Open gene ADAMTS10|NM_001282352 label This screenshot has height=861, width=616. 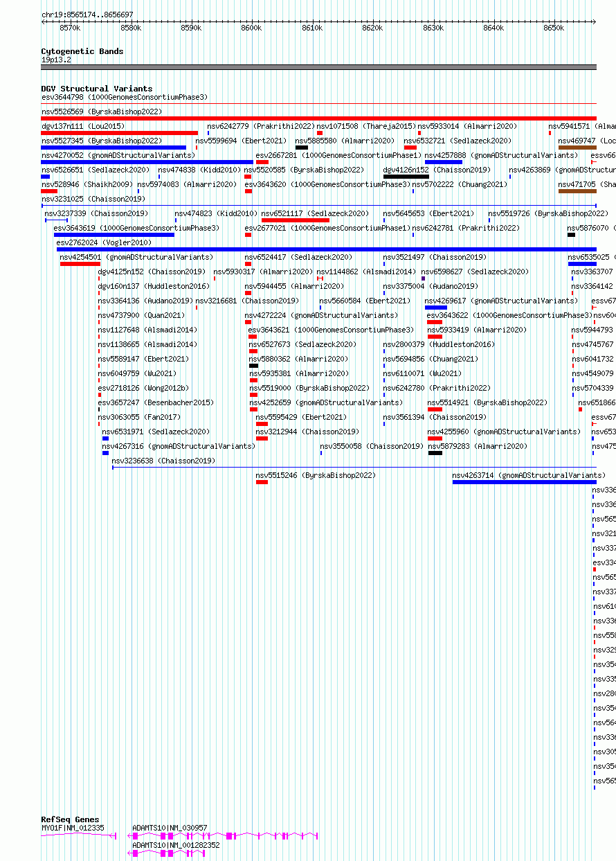coord(176,846)
